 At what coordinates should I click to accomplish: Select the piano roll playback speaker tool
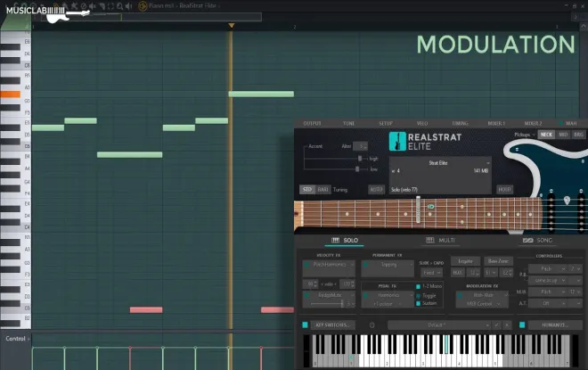click(x=128, y=6)
